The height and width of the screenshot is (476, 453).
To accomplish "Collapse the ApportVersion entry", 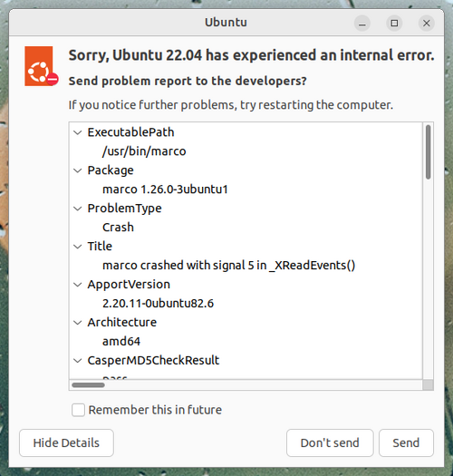I will [78, 285].
